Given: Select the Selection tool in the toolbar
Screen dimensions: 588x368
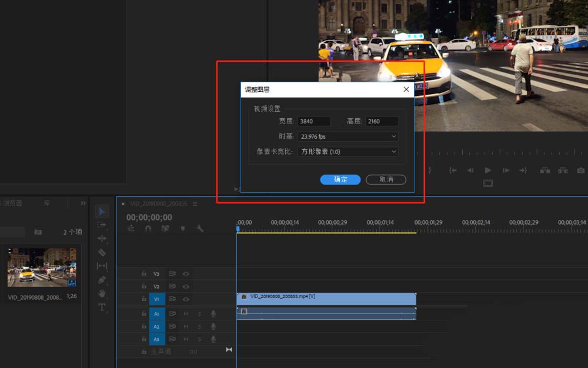Looking at the screenshot, I should click(x=101, y=211).
